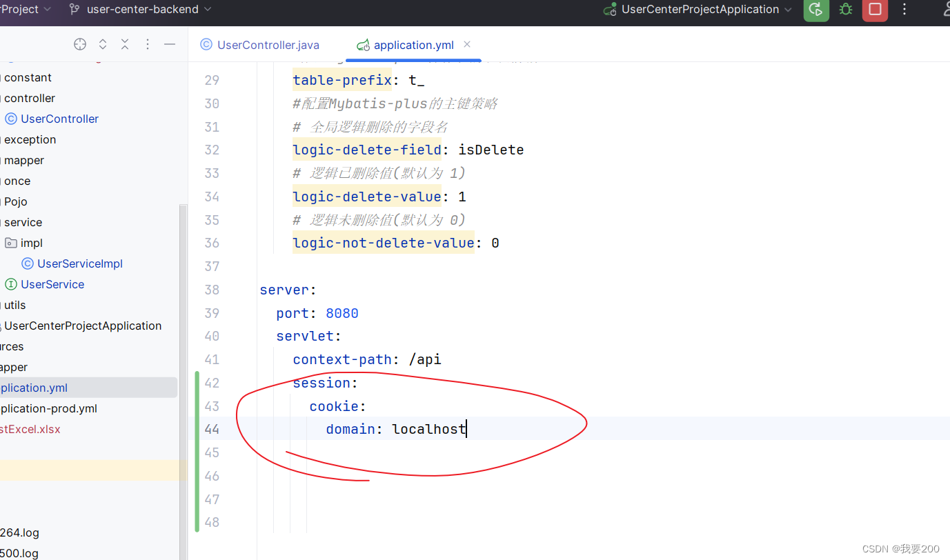Click cookie key on line 43
The width and height of the screenshot is (950, 560).
[x=334, y=406]
